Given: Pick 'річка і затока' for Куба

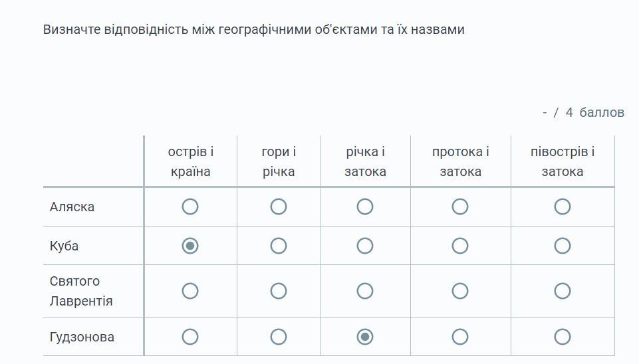Looking at the screenshot, I should tap(365, 246).
